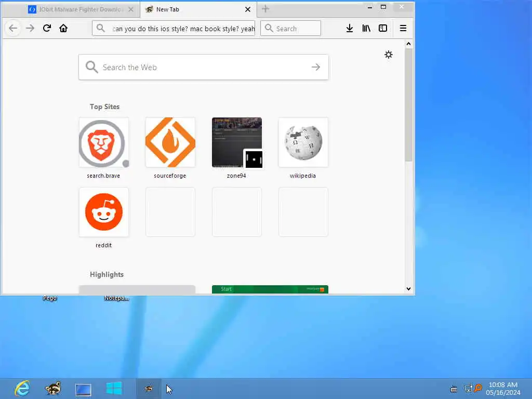Click the toolbar Search box
Viewport: 532px width, 399px height.
pyautogui.click(x=290, y=28)
